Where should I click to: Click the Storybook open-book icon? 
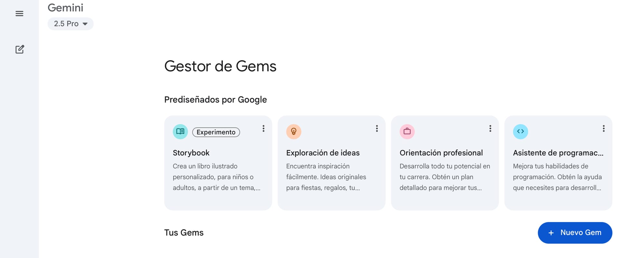(180, 132)
